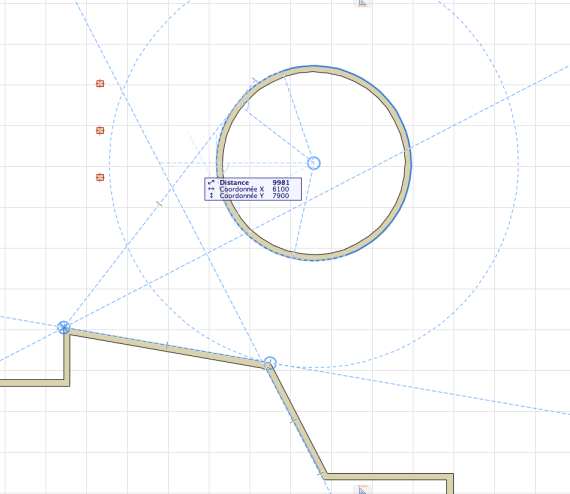The image size is (570, 494).
Task: Click the crossed-circle snap point at wall corner
Action: (x=64, y=328)
